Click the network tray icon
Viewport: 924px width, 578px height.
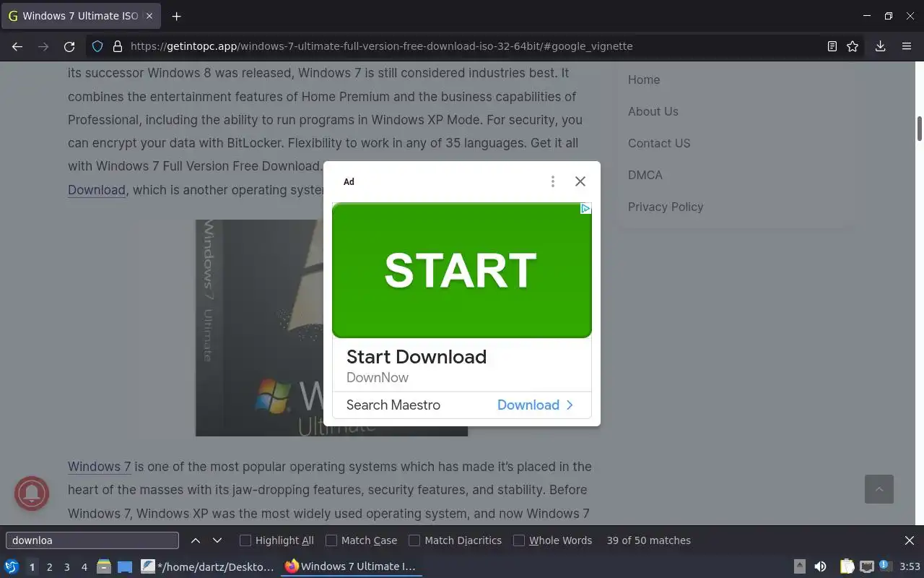pos(867,566)
